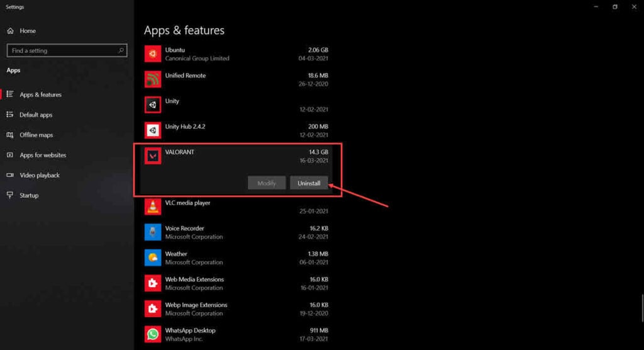The height and width of the screenshot is (350, 644).
Task: Go to Default apps section
Action: point(36,115)
